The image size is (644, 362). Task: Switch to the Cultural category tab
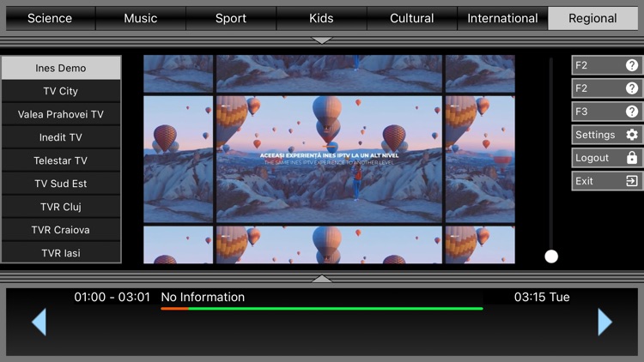pos(412,19)
